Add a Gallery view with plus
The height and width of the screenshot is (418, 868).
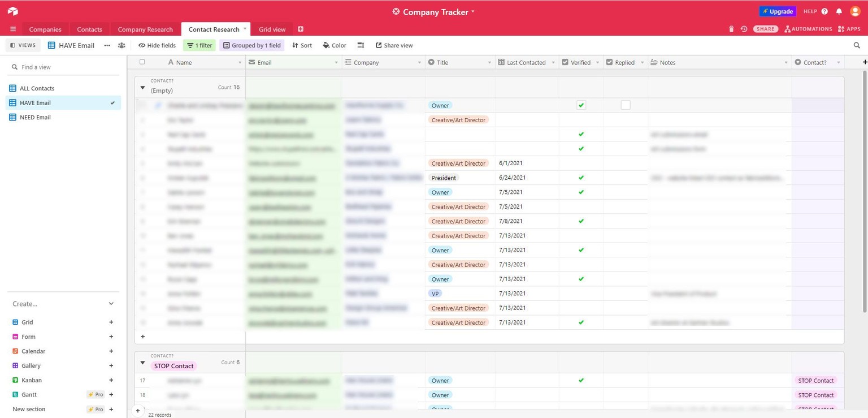pyautogui.click(x=111, y=365)
